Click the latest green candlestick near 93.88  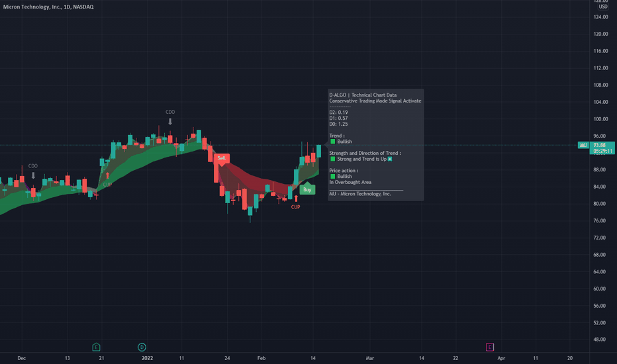pyautogui.click(x=318, y=151)
